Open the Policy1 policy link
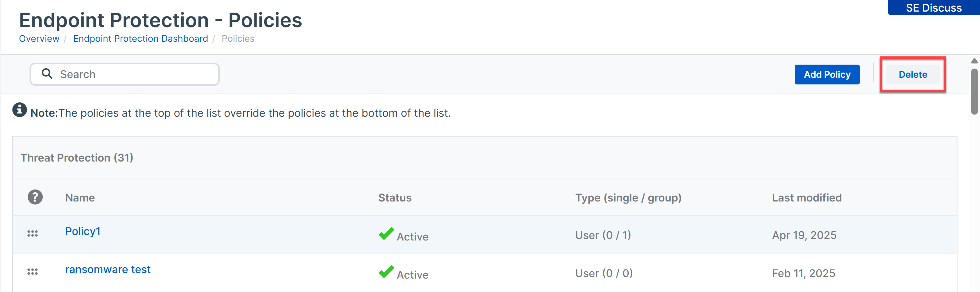This screenshot has width=980, height=292. pyautogui.click(x=83, y=231)
